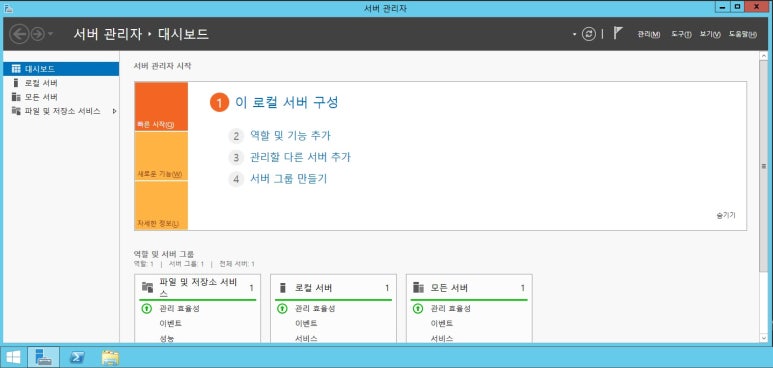Click 관리 효율성 in 파일 및 저장소 tile
The width and height of the screenshot is (773, 368).
179,308
